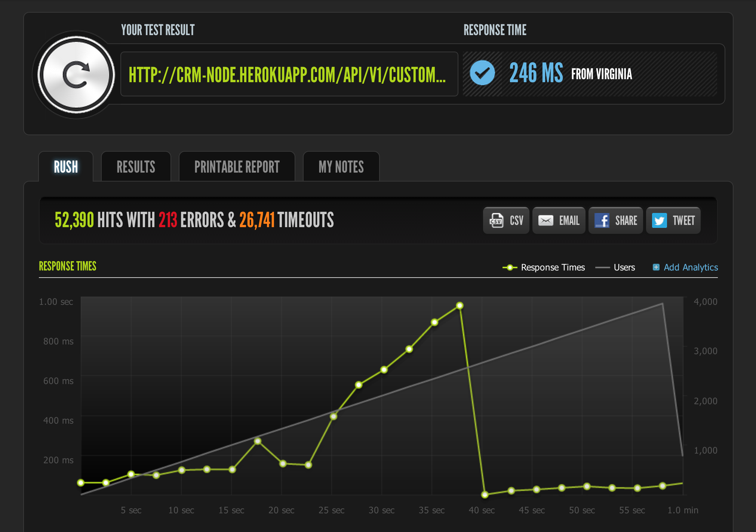Open the Add Analytics link
Image resolution: width=756 pixels, height=532 pixels.
click(x=691, y=267)
